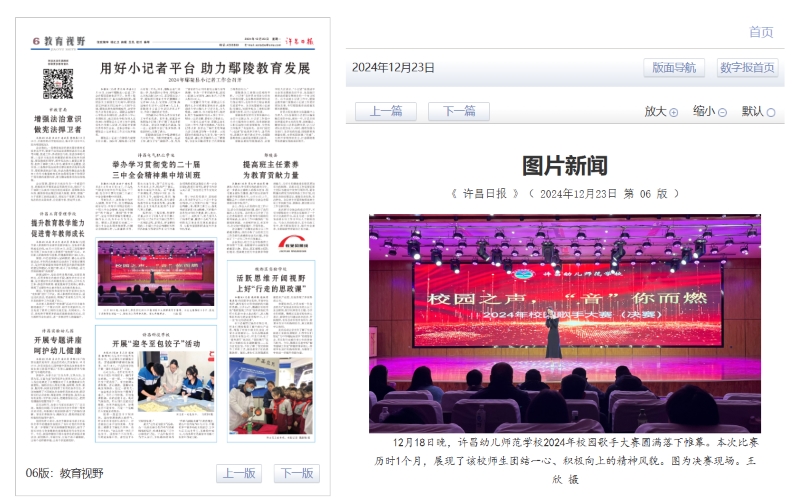
Task: Open the 版面导航 page navigation
Action: pyautogui.click(x=674, y=68)
